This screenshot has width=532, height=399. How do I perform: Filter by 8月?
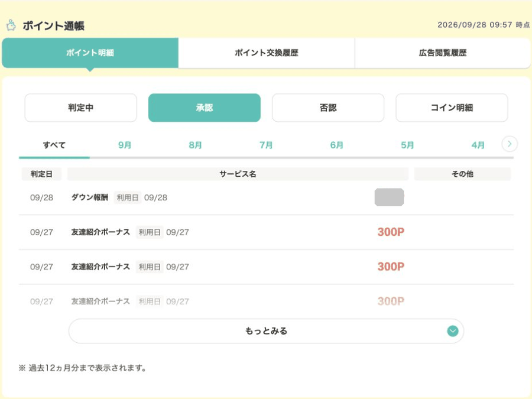pyautogui.click(x=196, y=145)
